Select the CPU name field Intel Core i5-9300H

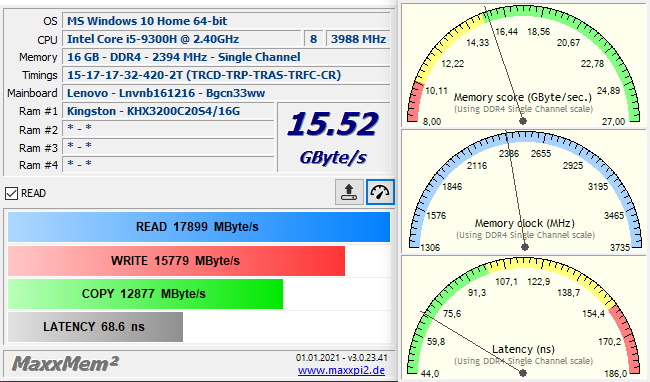[x=182, y=39]
